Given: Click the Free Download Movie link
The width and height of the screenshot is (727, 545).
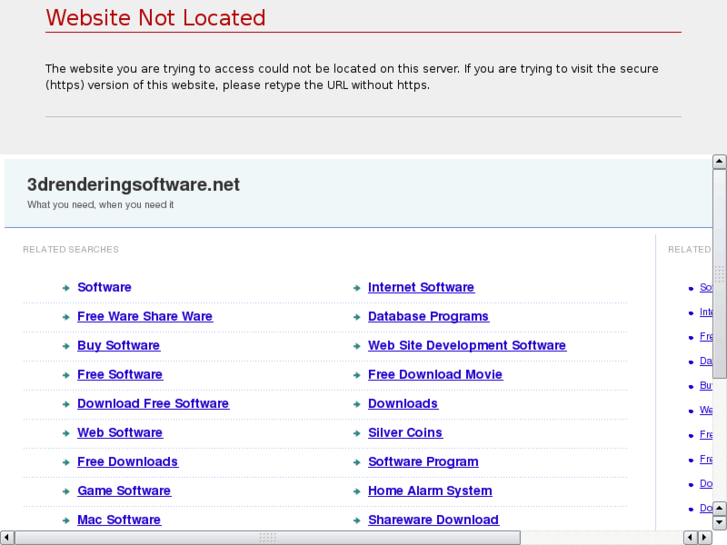Looking at the screenshot, I should [435, 375].
